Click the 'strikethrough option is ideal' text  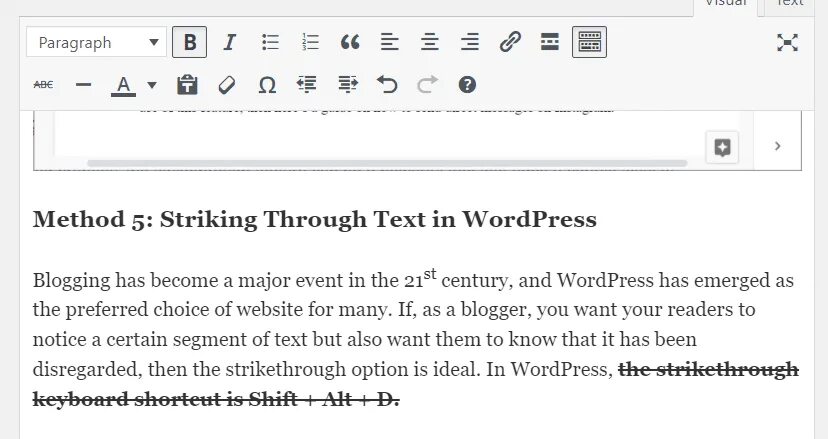352,369
